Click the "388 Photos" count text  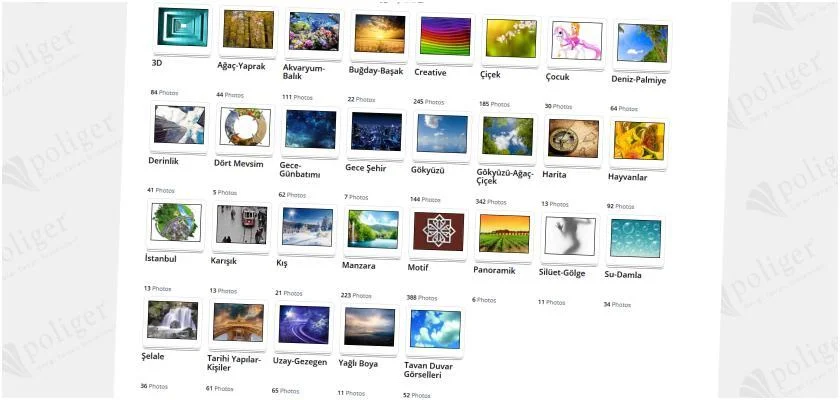[422, 298]
